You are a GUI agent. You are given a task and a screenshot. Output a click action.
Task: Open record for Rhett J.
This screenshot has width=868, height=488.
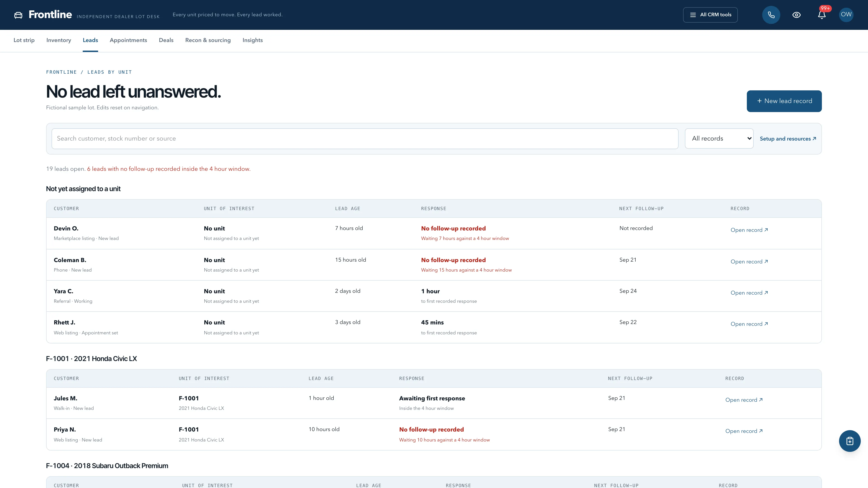click(749, 324)
